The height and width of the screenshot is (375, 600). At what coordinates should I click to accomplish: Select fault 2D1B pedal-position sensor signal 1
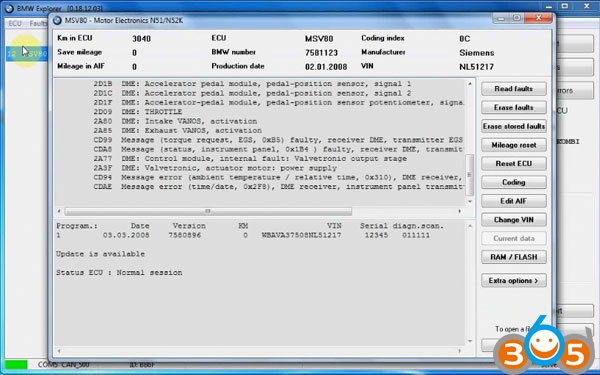252,84
